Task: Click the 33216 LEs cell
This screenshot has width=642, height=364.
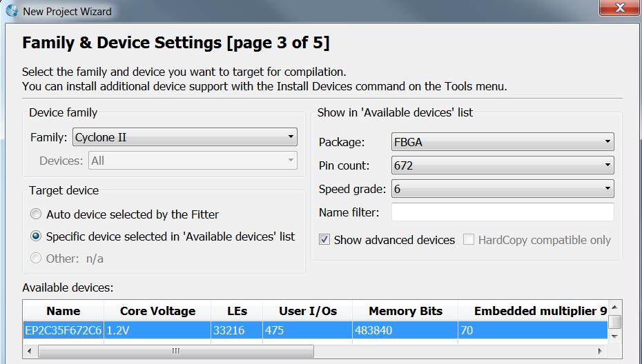Action: pyautogui.click(x=237, y=330)
